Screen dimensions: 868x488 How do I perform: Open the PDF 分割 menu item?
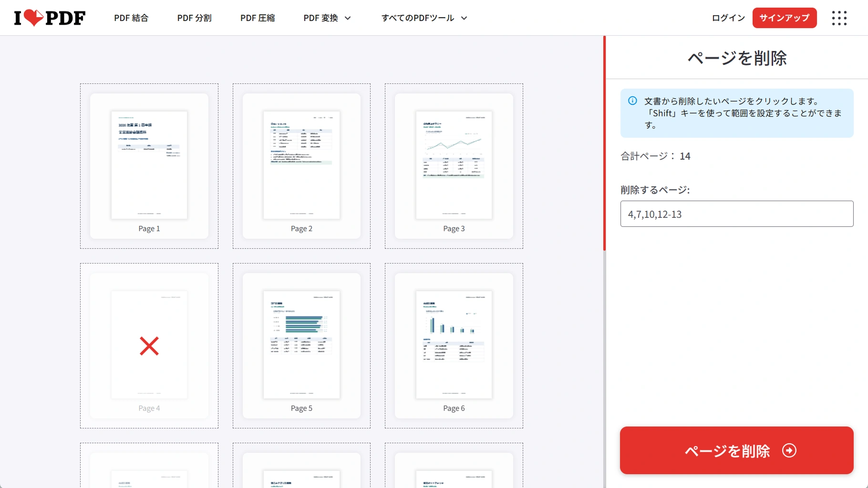[195, 18]
